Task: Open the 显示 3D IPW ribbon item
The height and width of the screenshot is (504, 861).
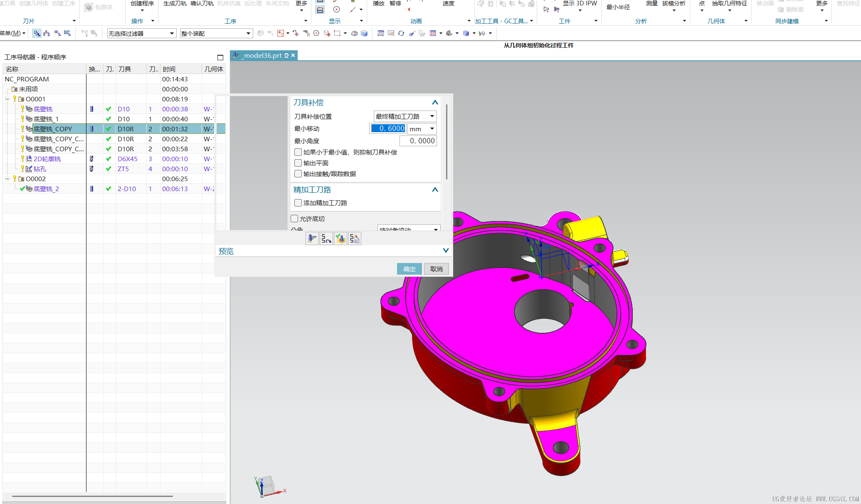Action: [x=580, y=5]
